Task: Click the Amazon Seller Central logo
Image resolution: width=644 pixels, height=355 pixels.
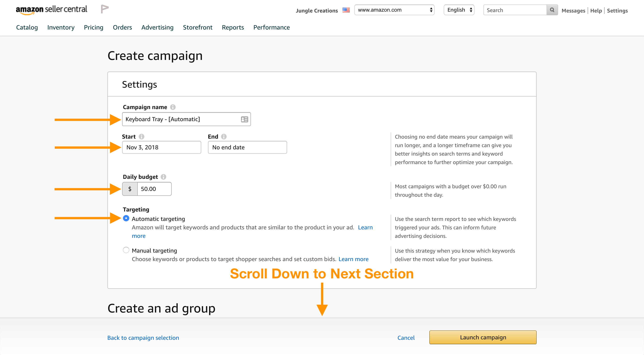Action: [x=51, y=10]
